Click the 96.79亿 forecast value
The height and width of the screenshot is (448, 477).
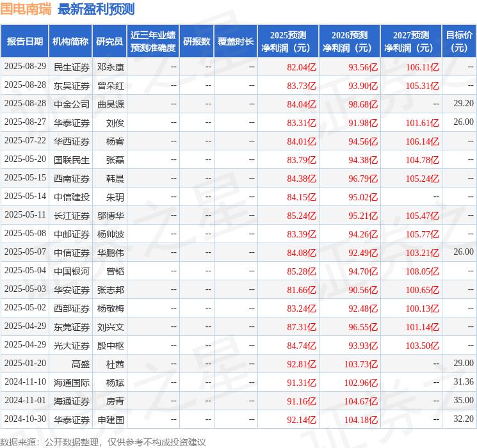pyautogui.click(x=363, y=179)
